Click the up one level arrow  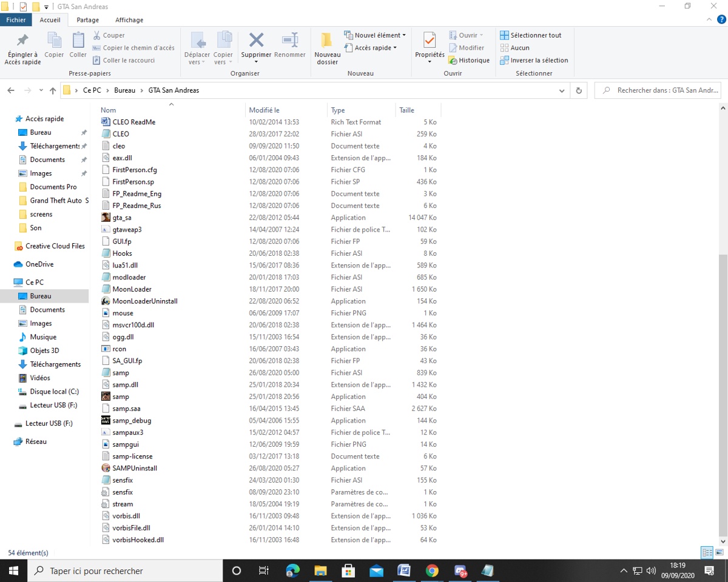pyautogui.click(x=53, y=90)
